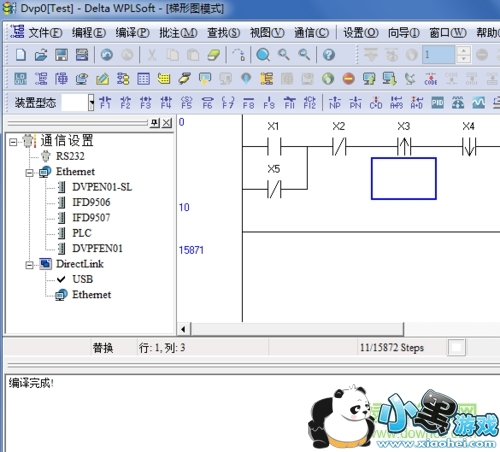This screenshot has width=500, height=452.
Task: Insert application instruction with F6 icon
Action: point(207,103)
